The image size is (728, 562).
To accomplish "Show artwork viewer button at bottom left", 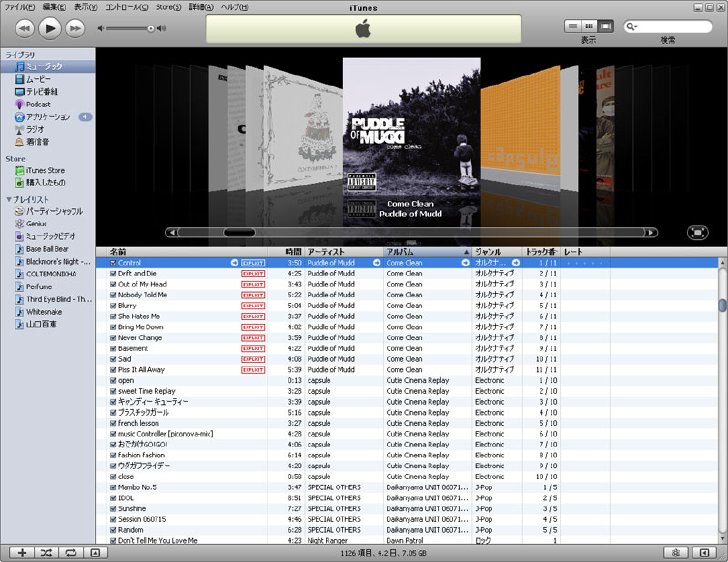I will click(x=95, y=553).
